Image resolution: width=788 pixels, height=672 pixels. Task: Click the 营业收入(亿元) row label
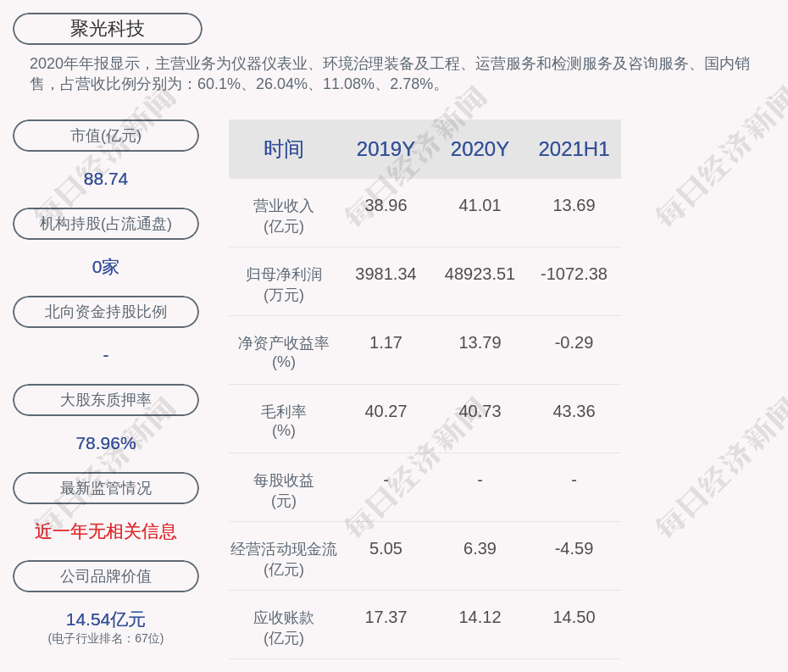pos(284,216)
